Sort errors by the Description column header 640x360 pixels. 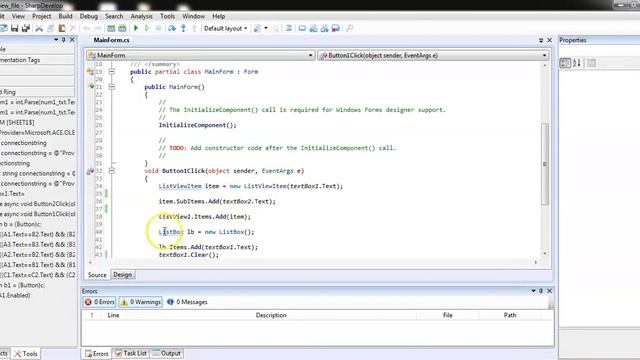coord(271,315)
